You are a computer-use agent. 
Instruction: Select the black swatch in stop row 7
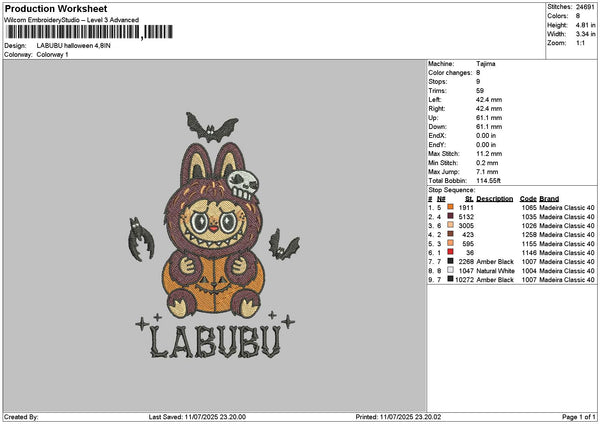[450, 261]
